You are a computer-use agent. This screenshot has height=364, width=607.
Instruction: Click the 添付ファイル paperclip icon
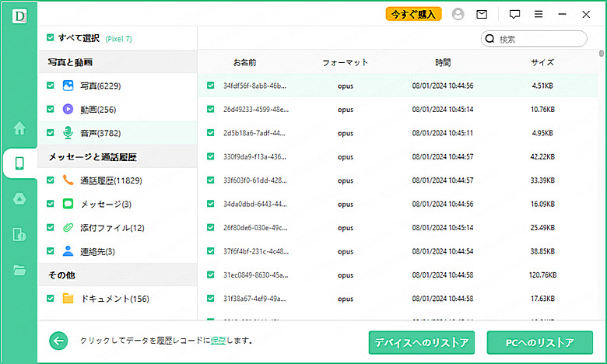(68, 227)
